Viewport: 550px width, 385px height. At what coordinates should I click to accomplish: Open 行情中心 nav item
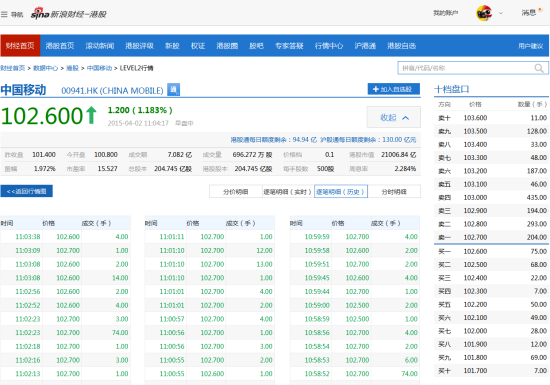(x=329, y=46)
